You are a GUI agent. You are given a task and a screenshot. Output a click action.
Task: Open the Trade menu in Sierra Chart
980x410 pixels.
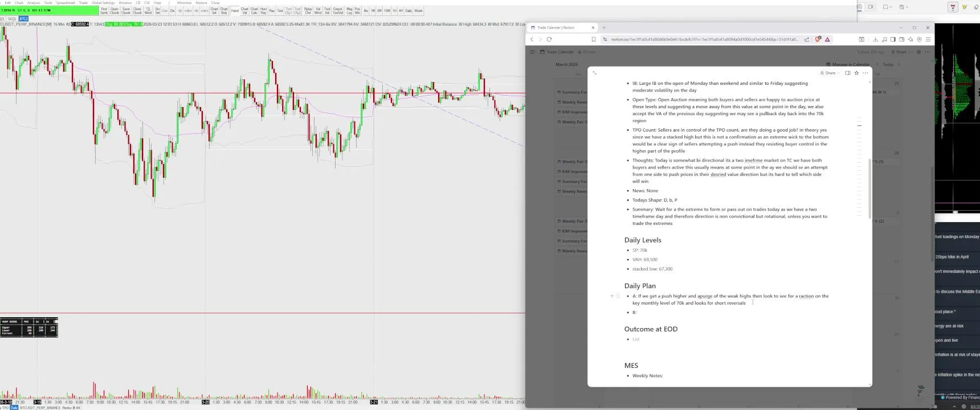coord(83,3)
